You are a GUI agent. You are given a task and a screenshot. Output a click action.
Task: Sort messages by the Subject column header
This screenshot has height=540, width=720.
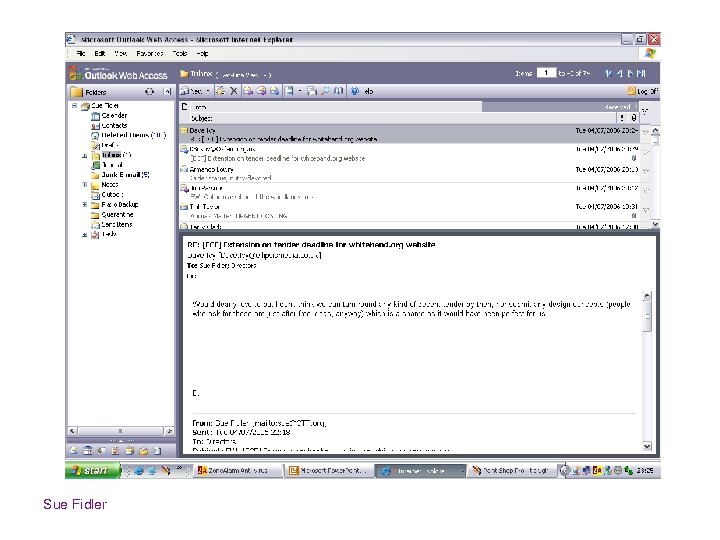[x=402, y=118]
